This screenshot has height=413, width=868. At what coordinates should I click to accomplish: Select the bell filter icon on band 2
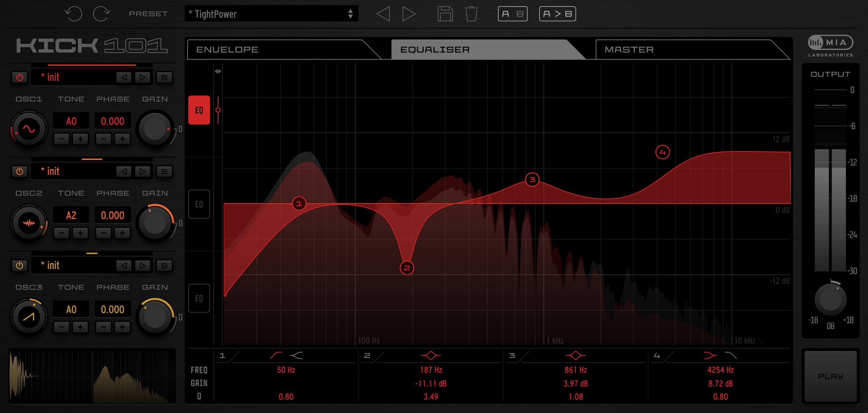pyautogui.click(x=431, y=355)
